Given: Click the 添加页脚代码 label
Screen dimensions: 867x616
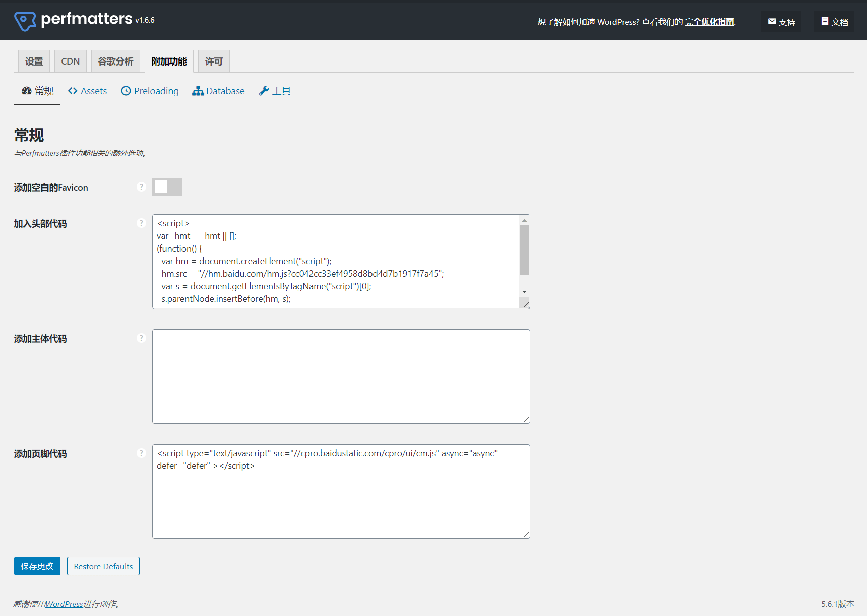Looking at the screenshot, I should click(40, 454).
